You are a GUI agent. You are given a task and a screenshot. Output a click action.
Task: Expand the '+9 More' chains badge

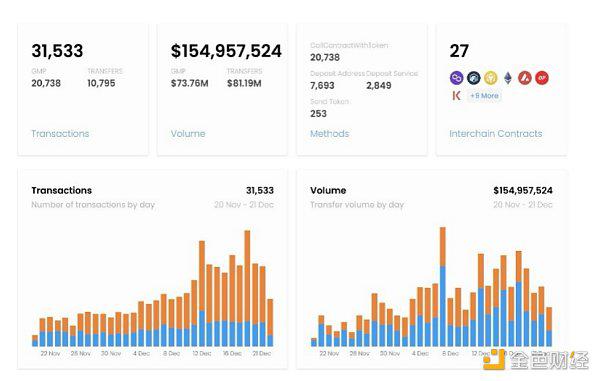[484, 96]
